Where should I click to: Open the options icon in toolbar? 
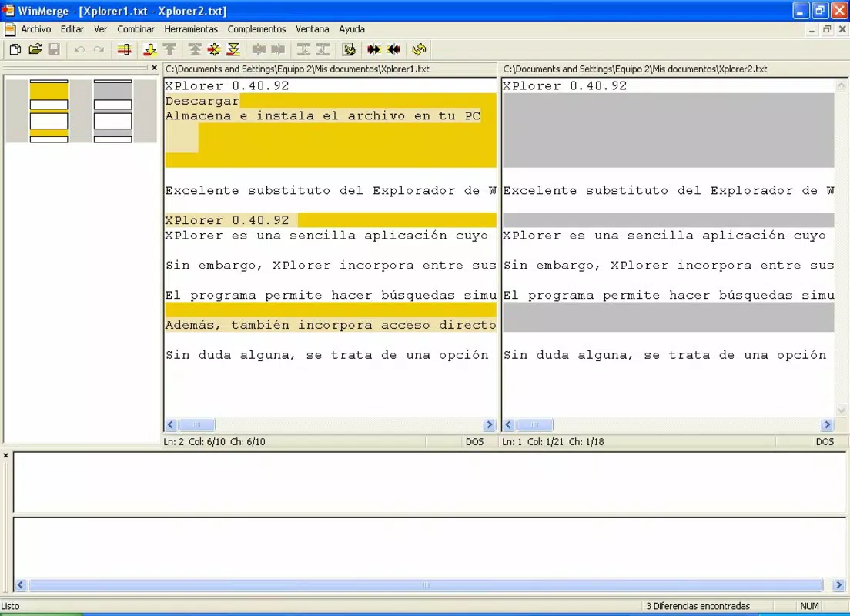click(x=349, y=50)
